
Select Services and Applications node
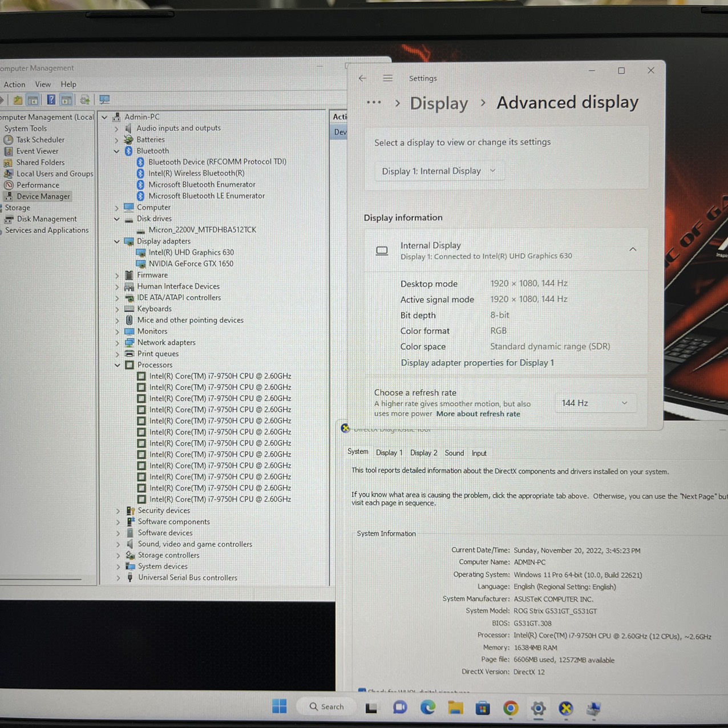[x=47, y=230]
